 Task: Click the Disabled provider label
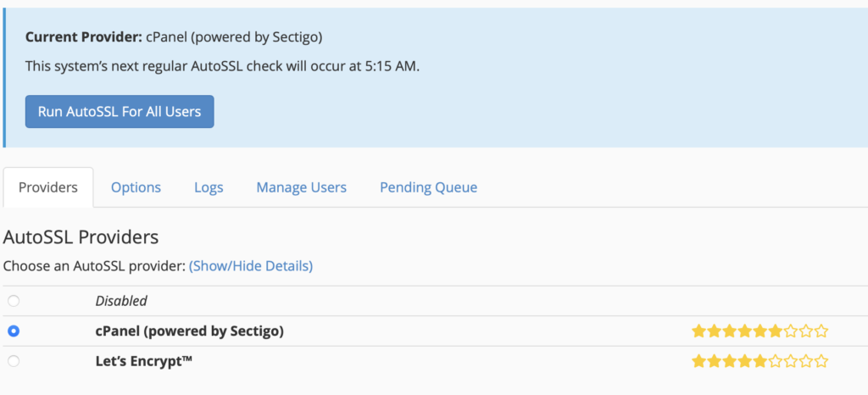pos(121,301)
